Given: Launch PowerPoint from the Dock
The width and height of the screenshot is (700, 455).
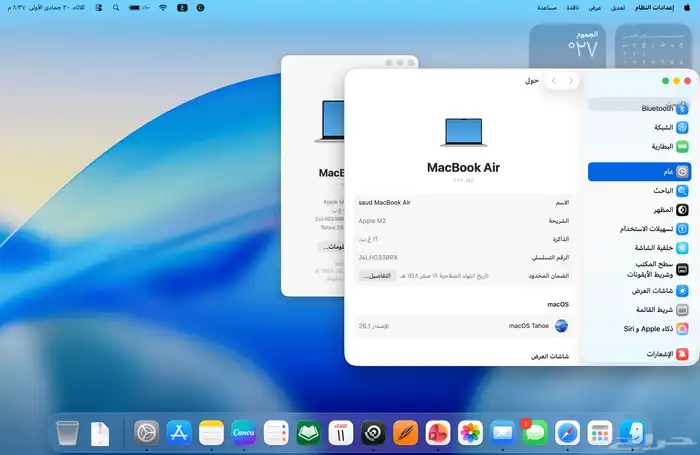Looking at the screenshot, I should 438,433.
